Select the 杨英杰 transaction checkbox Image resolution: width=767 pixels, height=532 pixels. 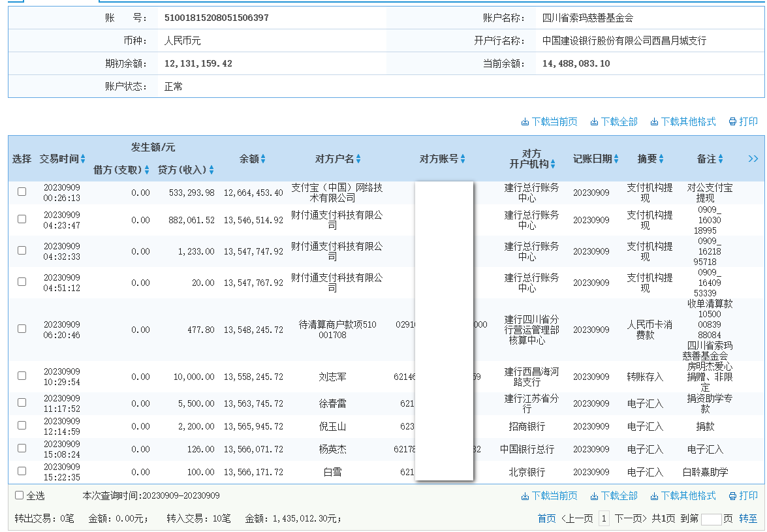[22, 448]
